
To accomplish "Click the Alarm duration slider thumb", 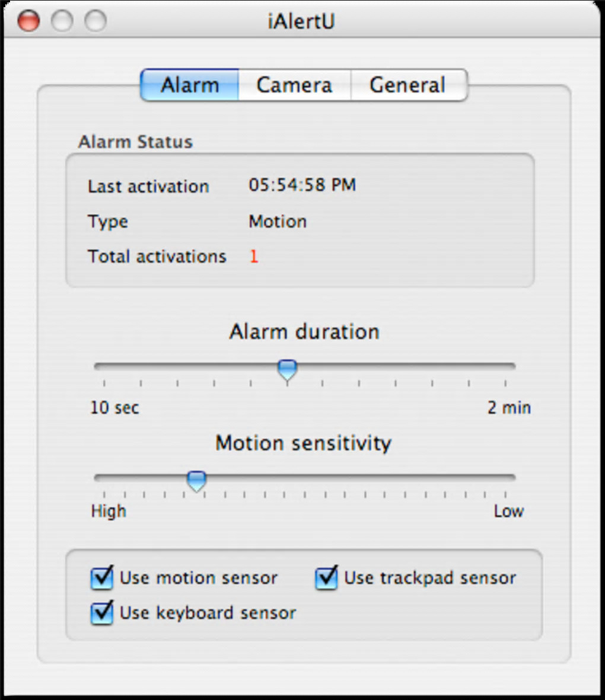I will click(x=288, y=370).
